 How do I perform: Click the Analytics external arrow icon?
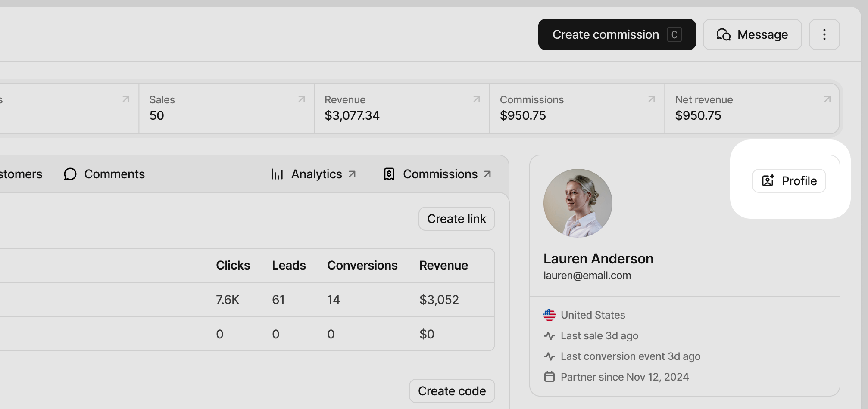coord(352,174)
